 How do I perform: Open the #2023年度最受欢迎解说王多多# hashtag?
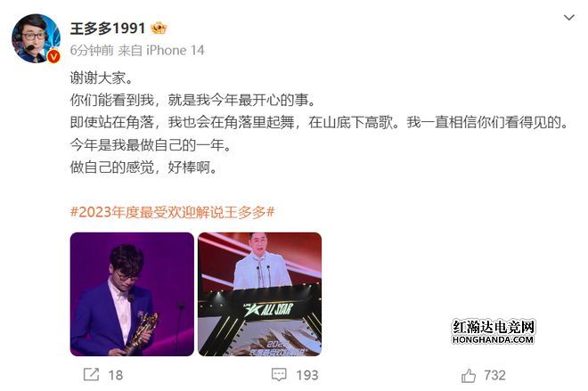click(x=172, y=212)
